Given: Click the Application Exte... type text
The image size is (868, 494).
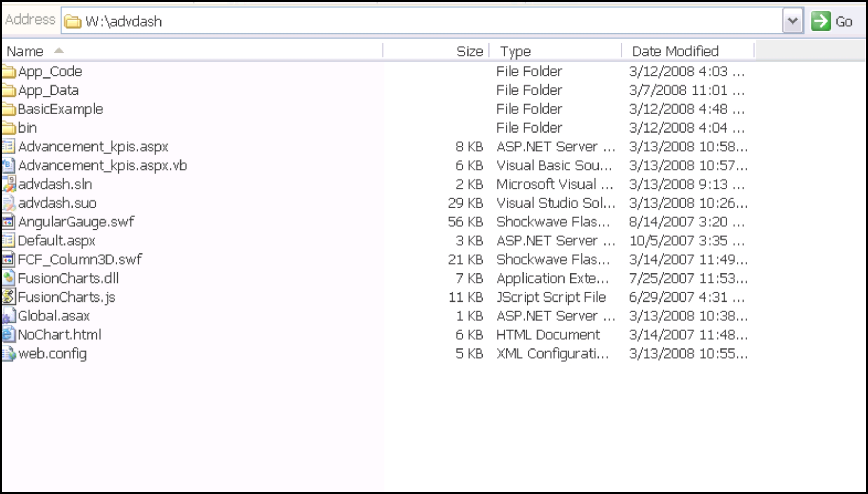Looking at the screenshot, I should (x=553, y=279).
